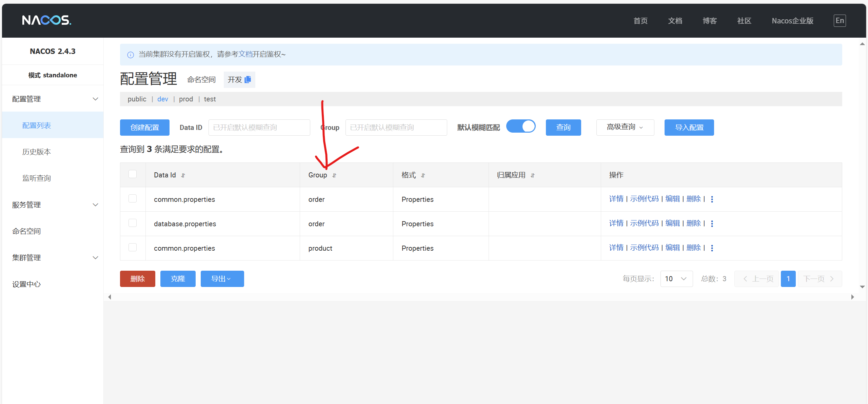Click the 克隆 button
868x404 pixels.
pyautogui.click(x=178, y=278)
